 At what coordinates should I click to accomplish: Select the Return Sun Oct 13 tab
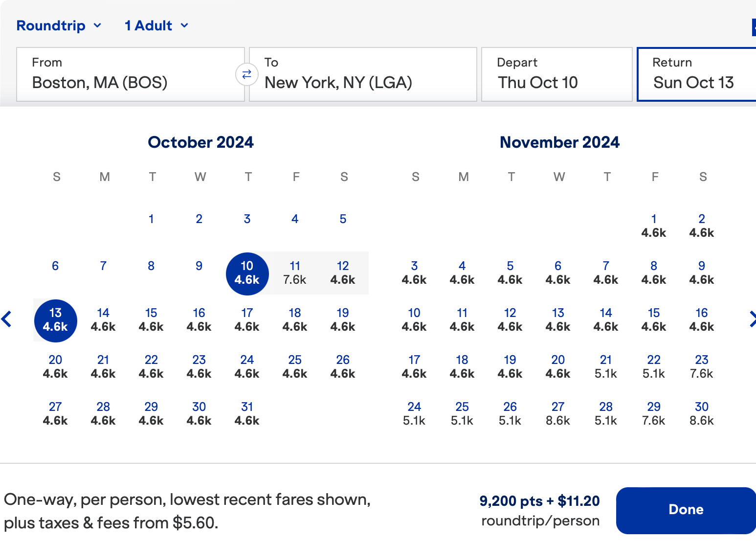pyautogui.click(x=696, y=74)
